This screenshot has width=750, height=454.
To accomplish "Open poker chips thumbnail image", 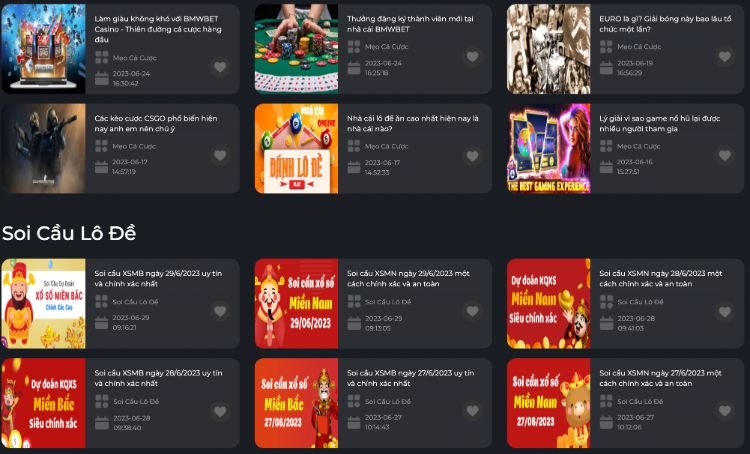I will 296,49.
